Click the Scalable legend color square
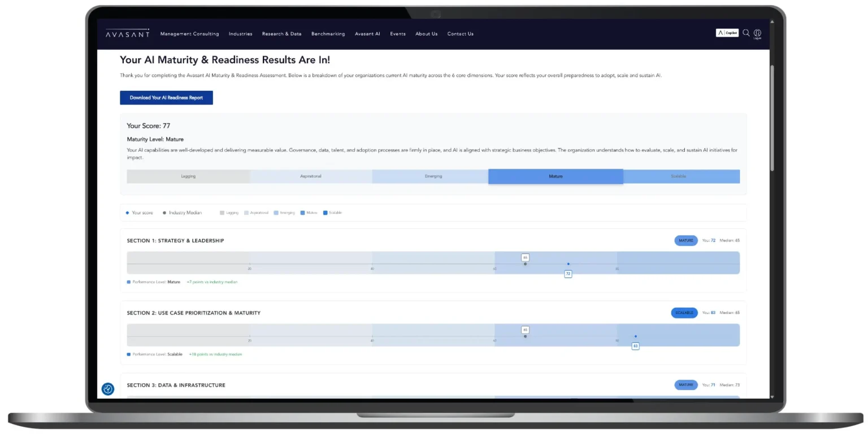The image size is (868, 441). [325, 213]
